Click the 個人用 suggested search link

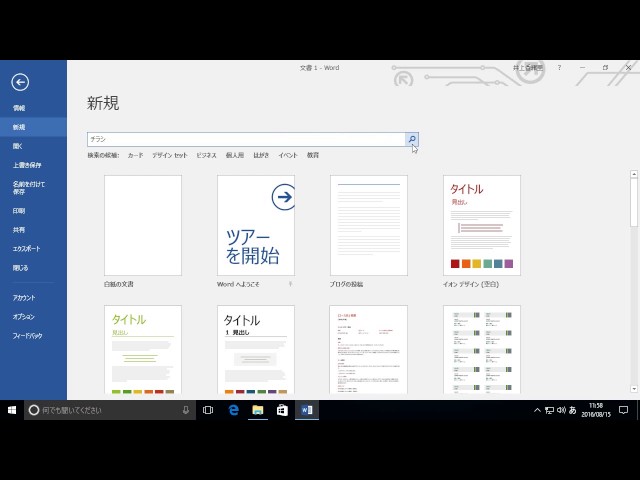pyautogui.click(x=235, y=155)
